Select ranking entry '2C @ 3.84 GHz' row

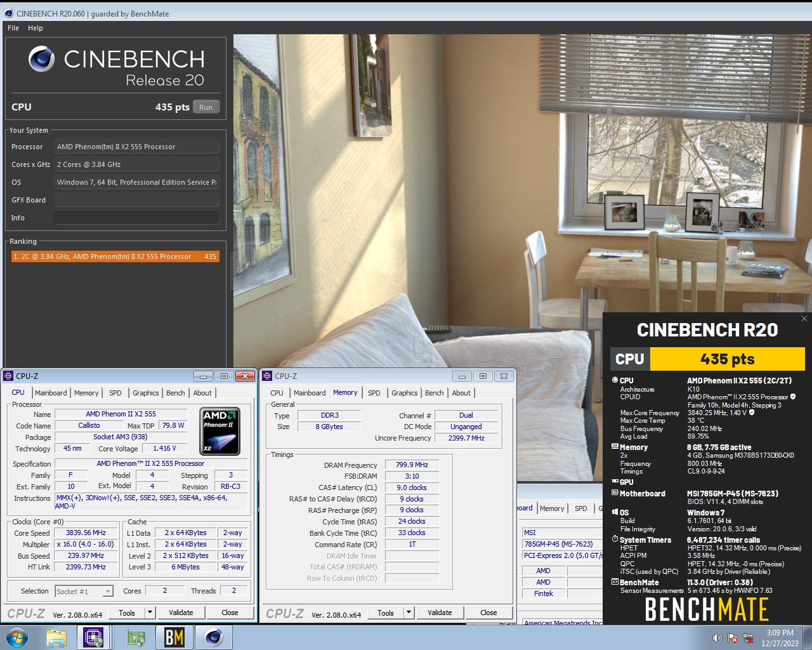pos(115,256)
